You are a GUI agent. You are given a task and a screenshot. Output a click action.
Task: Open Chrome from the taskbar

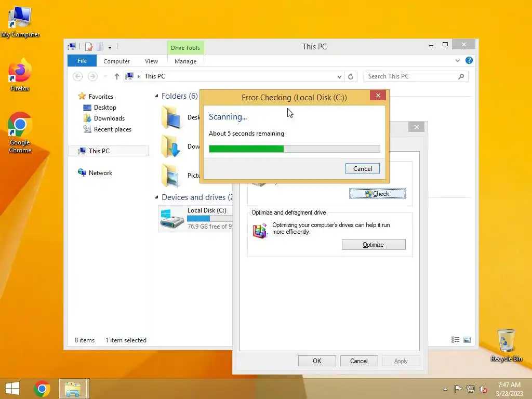point(42,389)
